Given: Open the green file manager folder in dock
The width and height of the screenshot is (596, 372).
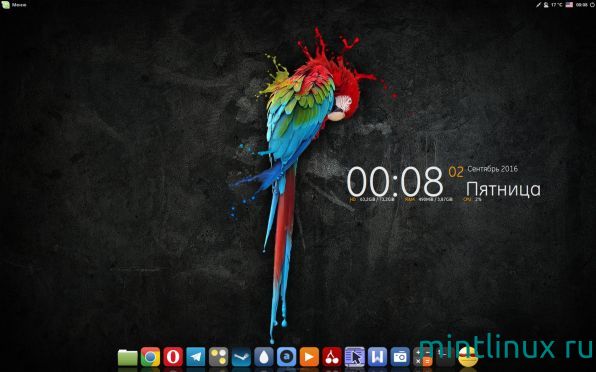Looking at the screenshot, I should tap(127, 357).
